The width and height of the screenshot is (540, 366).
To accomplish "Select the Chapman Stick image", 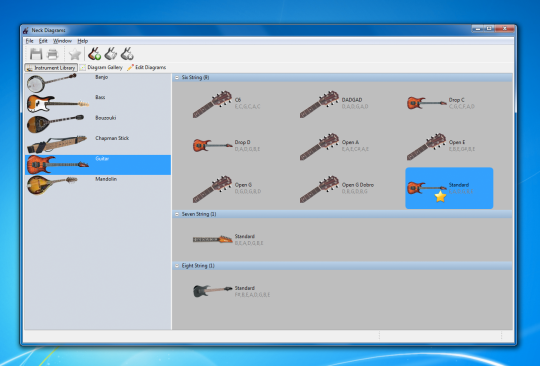I will [x=57, y=144].
